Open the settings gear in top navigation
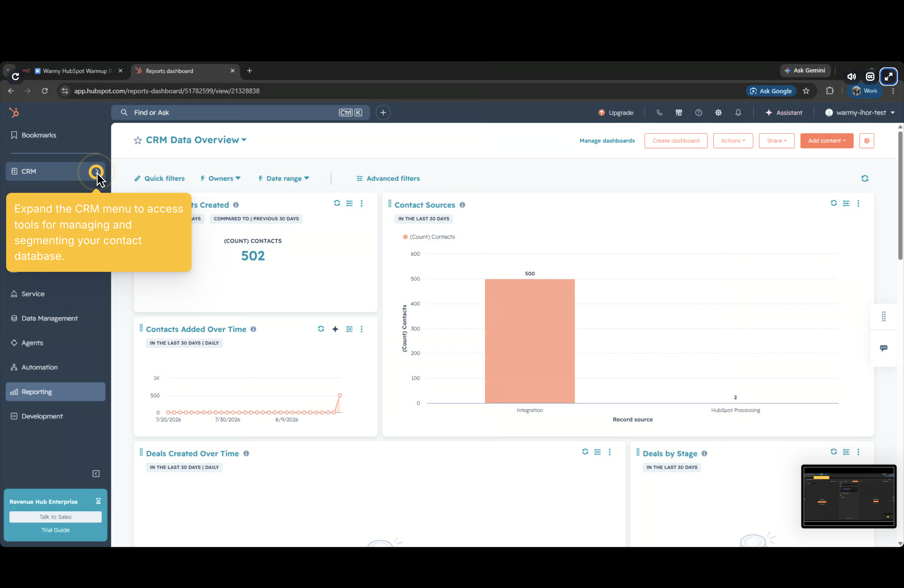The image size is (904, 588). pos(718,113)
